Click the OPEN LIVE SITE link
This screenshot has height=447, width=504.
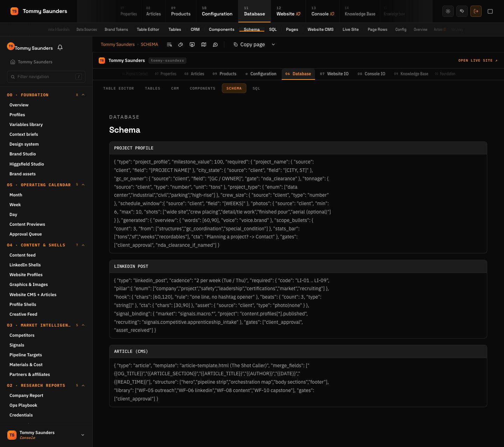(478, 61)
